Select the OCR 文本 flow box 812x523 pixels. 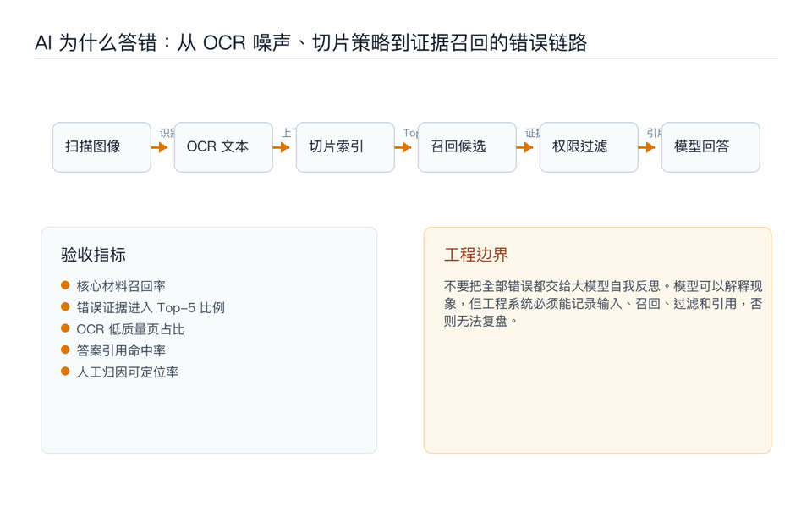(223, 147)
